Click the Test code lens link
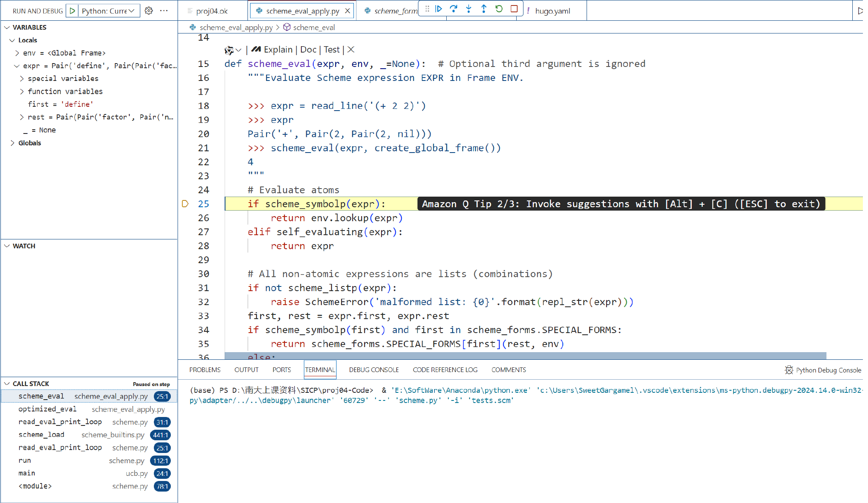 pos(331,50)
